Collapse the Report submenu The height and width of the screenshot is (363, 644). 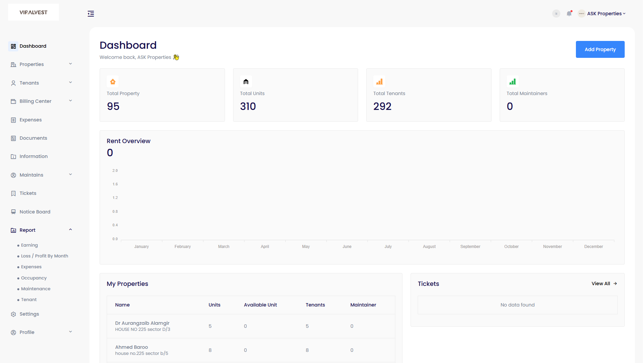(70, 229)
